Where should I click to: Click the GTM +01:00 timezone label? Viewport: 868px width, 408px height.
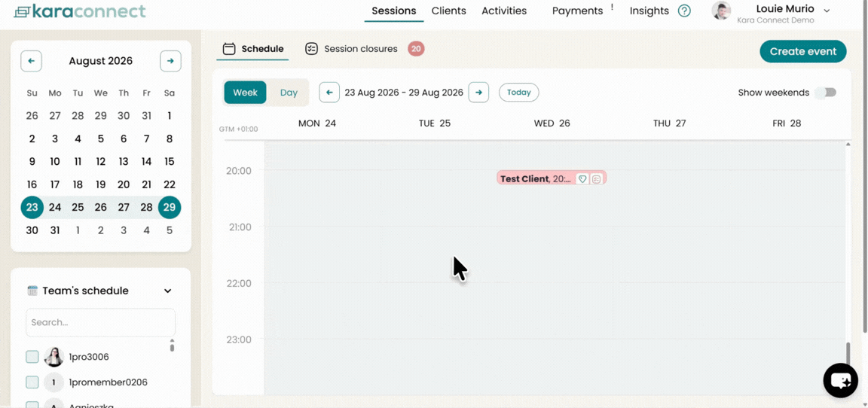click(x=239, y=129)
